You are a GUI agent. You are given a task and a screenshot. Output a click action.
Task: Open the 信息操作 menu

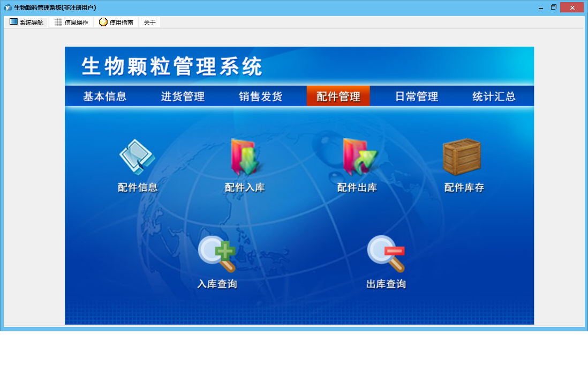71,22
